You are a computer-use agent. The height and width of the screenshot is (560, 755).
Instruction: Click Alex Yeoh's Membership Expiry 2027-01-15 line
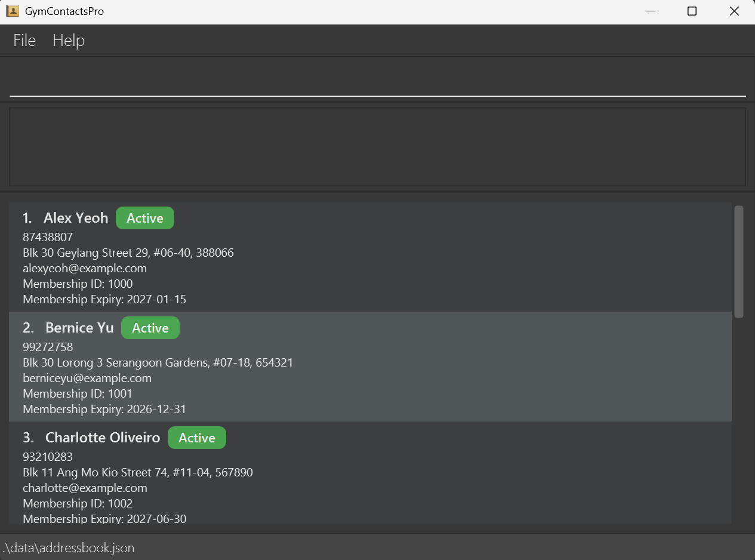(x=104, y=299)
